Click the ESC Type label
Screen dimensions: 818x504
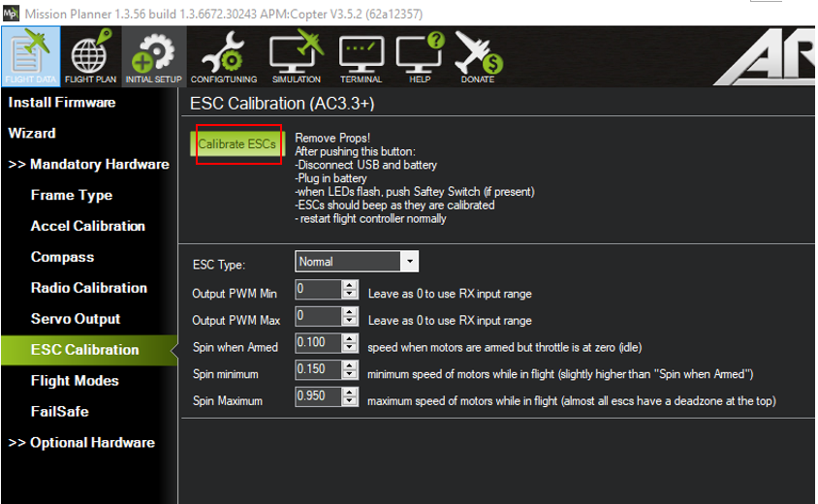tap(219, 265)
